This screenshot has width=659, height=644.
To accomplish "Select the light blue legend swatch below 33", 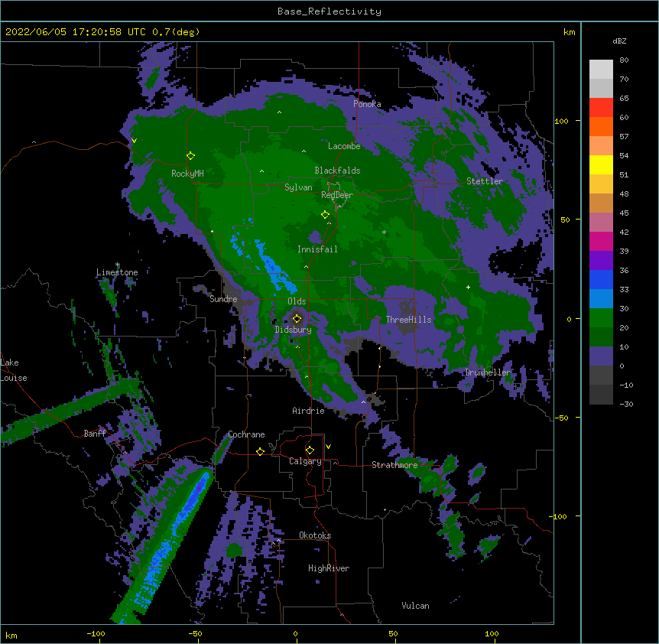I will (601, 298).
